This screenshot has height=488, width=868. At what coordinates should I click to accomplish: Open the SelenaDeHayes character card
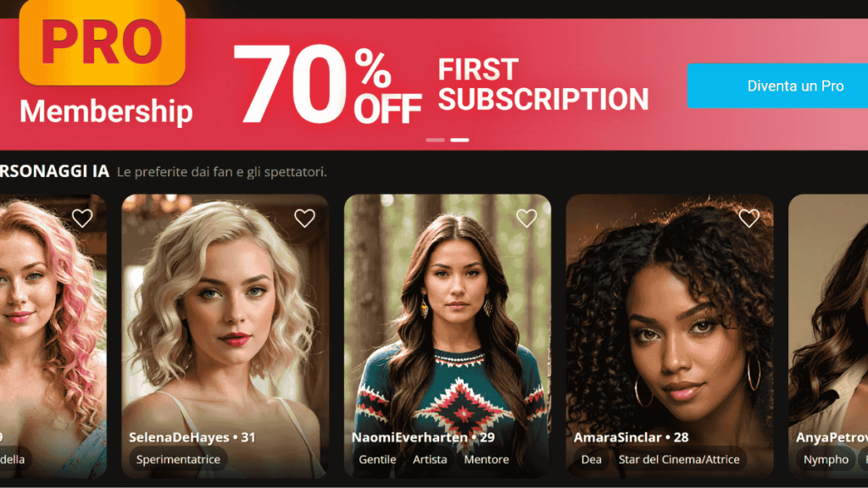(225, 335)
